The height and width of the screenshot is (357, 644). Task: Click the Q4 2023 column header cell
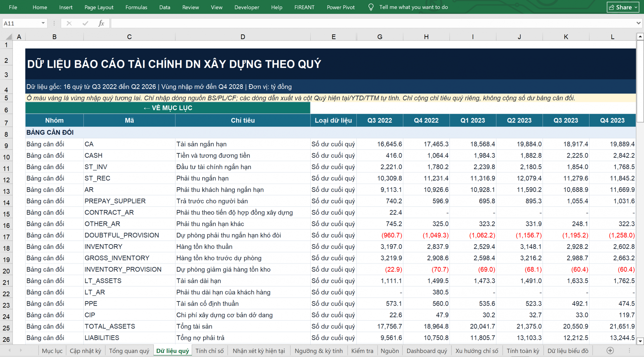click(612, 120)
